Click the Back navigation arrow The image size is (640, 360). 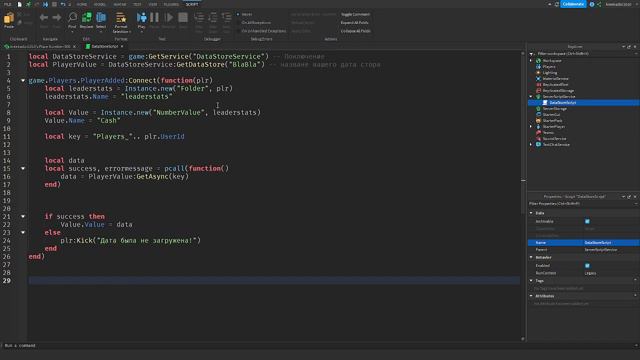click(44, 18)
